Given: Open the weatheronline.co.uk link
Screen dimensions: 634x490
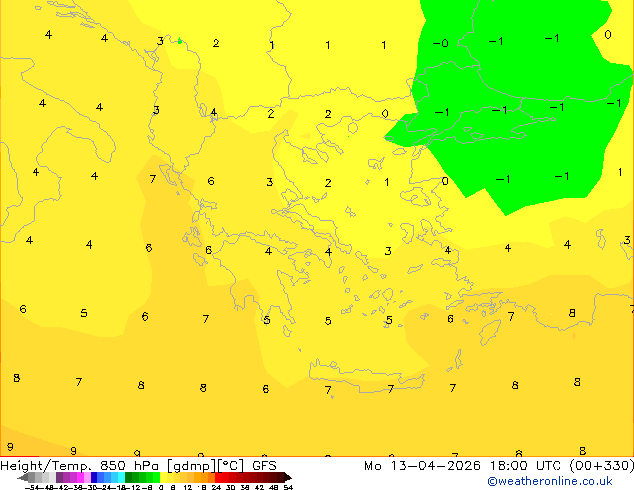Looking at the screenshot, I should point(564,481).
